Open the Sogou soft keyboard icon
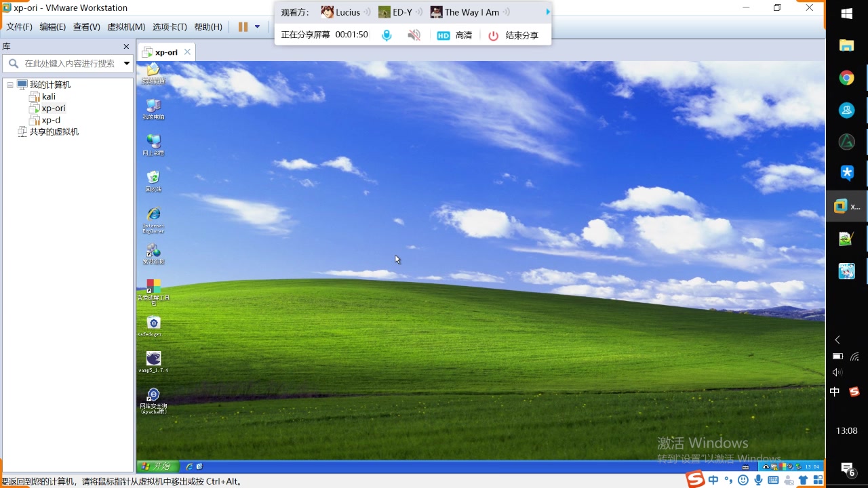The height and width of the screenshot is (488, 868). [x=773, y=480]
